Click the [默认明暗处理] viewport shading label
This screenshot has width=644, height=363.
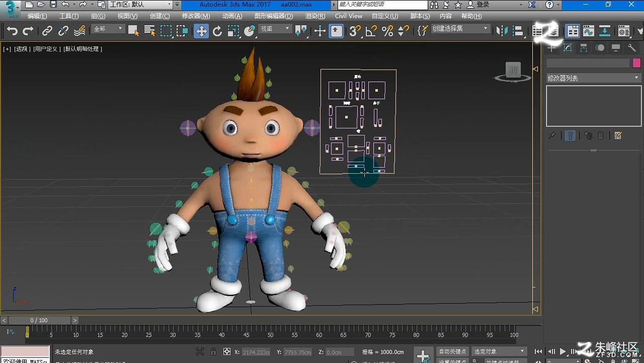tap(83, 49)
